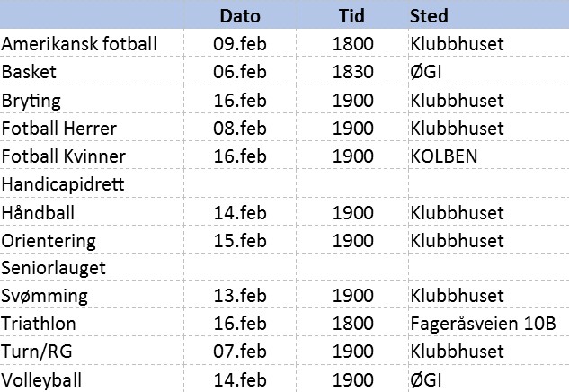
Task: Select the 1830 time cell
Action: pos(352,72)
